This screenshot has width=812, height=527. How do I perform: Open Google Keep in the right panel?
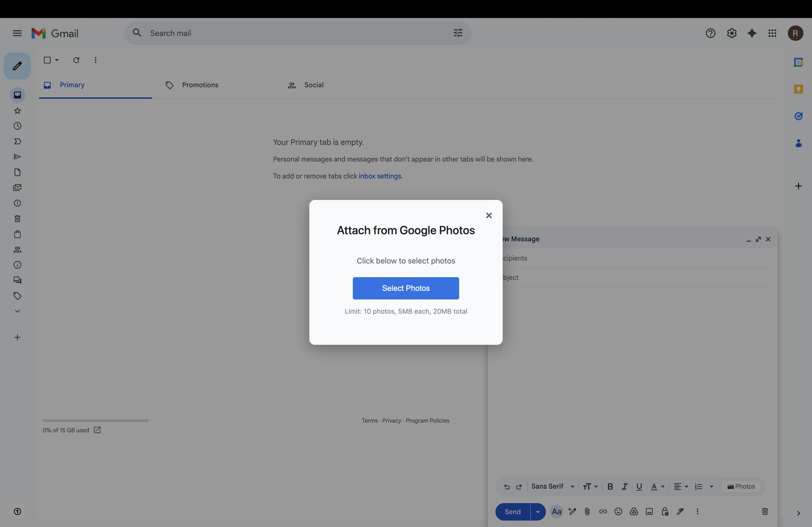[x=799, y=89]
